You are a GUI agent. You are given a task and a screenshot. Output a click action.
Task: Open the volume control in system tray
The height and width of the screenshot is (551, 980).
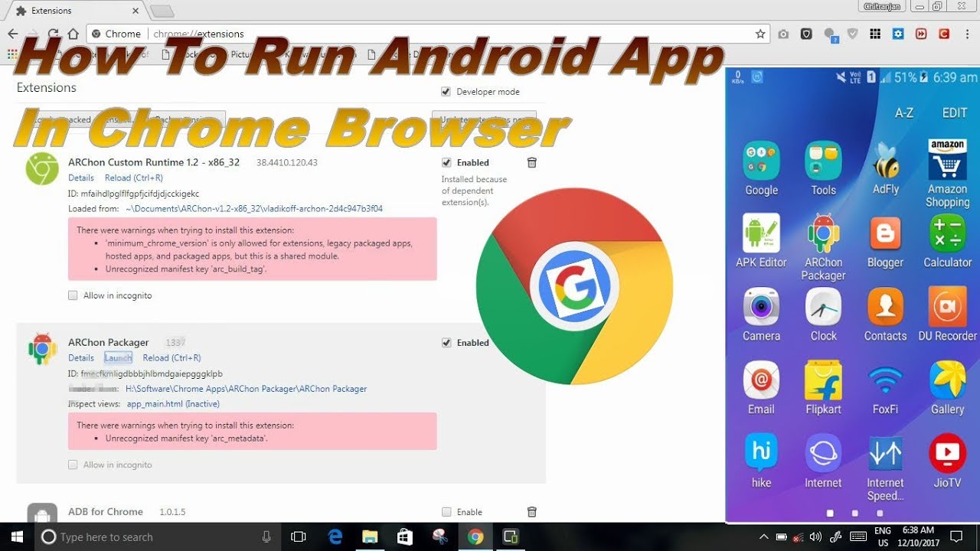(x=815, y=536)
